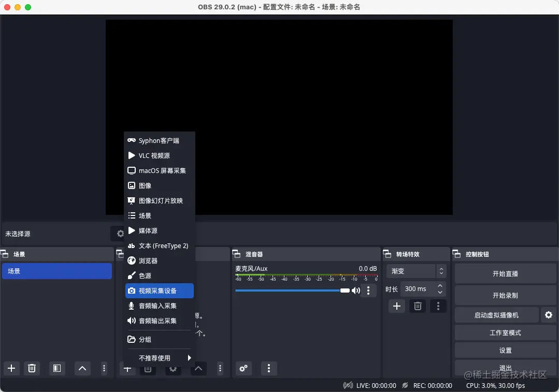Add a transition with plus button
Viewport: 559px width, 392px height.
click(x=397, y=306)
